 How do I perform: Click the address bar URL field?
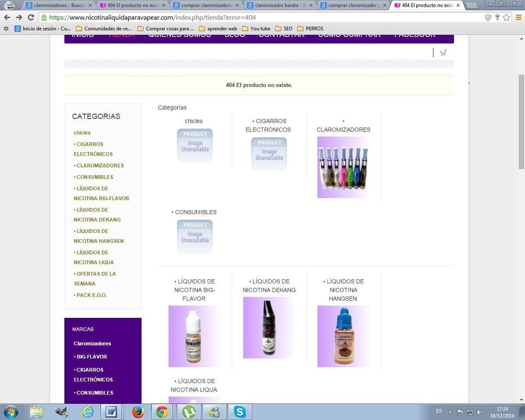coord(261,17)
